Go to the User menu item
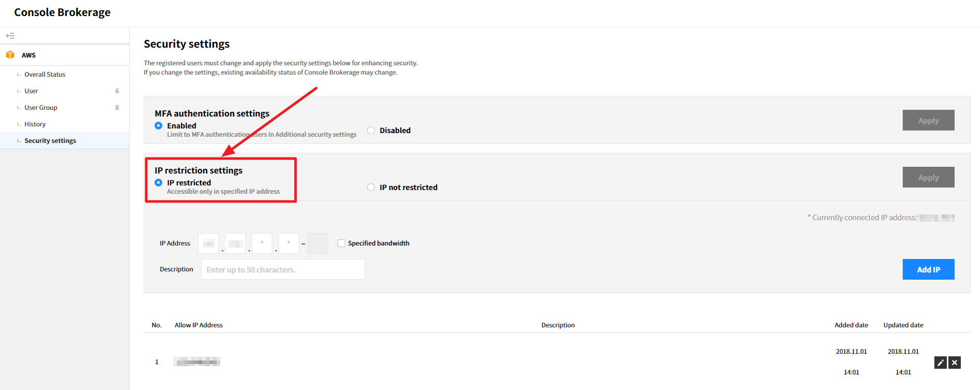 point(31,91)
